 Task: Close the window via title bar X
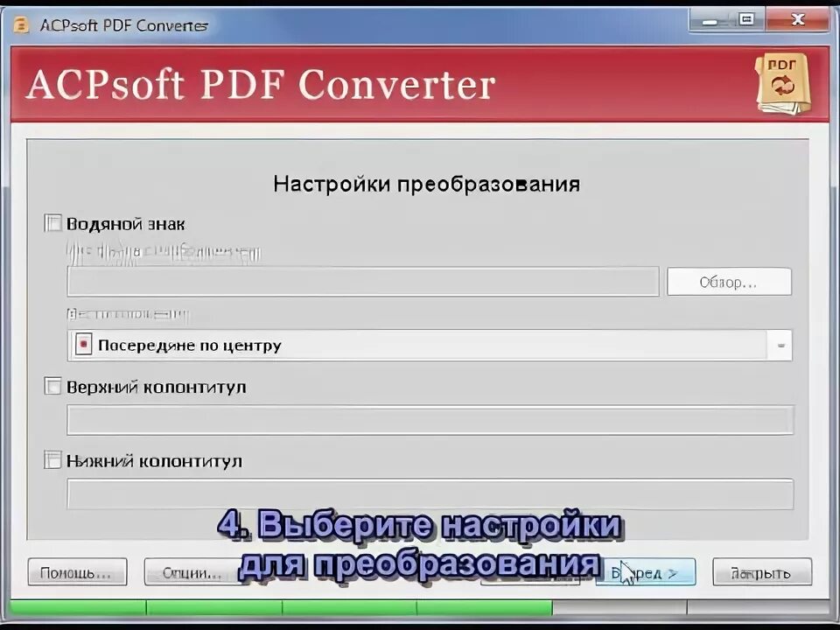point(798,20)
